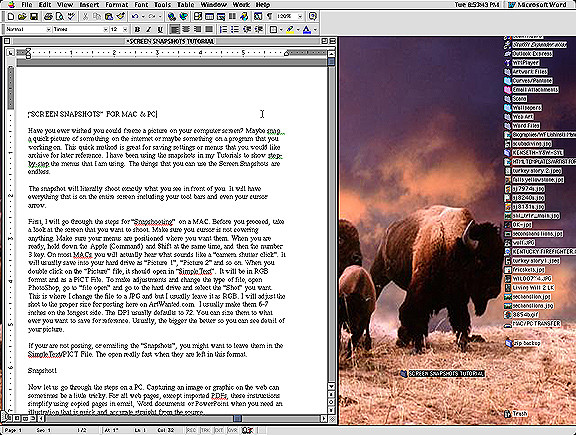The width and height of the screenshot is (576, 435).
Task: Expand the Undo history arrow
Action: point(143,17)
